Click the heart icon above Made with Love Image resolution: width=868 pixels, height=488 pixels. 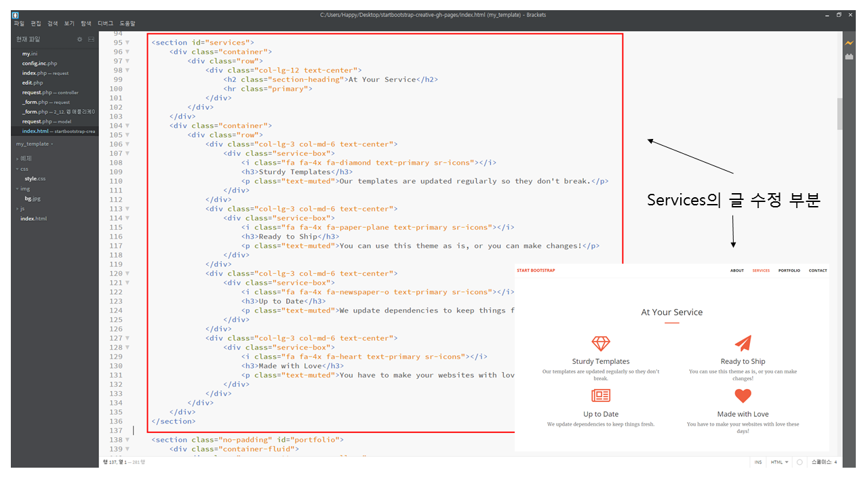click(743, 396)
